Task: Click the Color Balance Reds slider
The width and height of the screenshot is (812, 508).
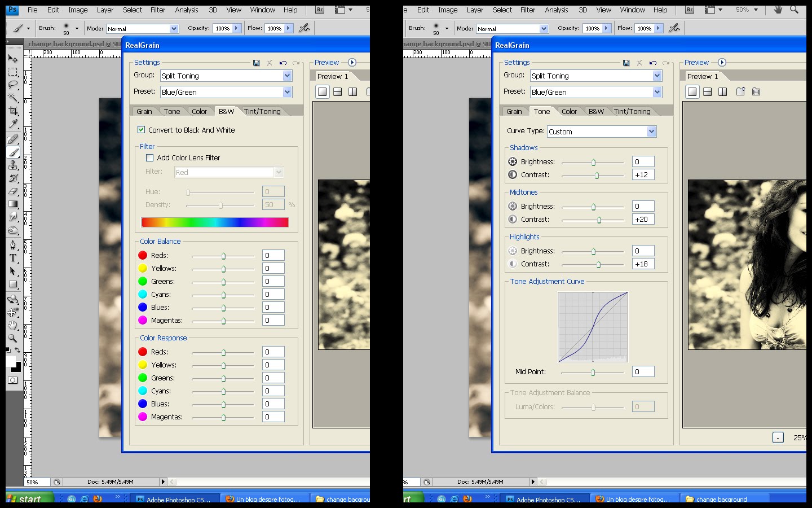Action: (223, 256)
